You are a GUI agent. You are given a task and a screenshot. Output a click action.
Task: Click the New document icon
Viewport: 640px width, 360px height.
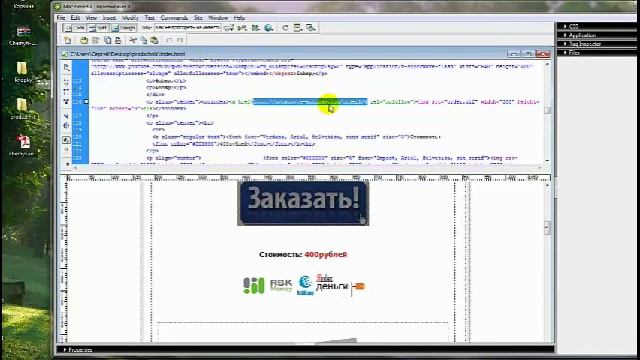pos(68,40)
